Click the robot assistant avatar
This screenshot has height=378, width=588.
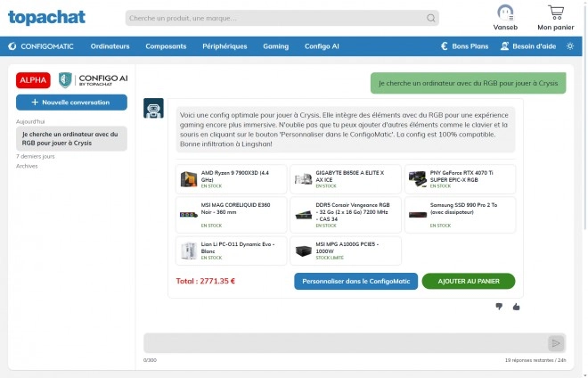tap(153, 108)
